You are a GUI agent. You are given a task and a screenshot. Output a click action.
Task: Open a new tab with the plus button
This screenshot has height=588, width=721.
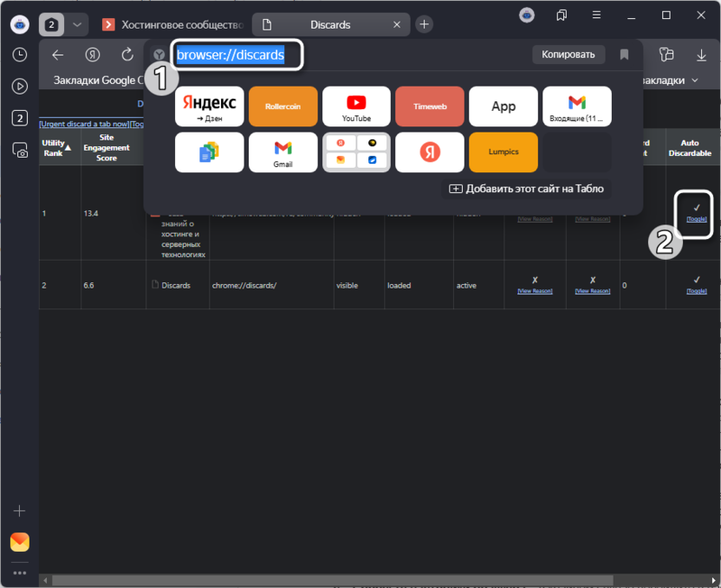[x=425, y=24]
